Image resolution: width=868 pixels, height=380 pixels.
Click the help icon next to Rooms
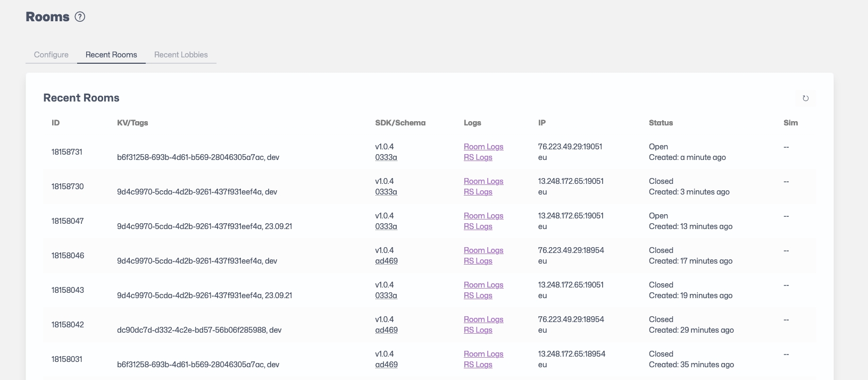tap(80, 17)
